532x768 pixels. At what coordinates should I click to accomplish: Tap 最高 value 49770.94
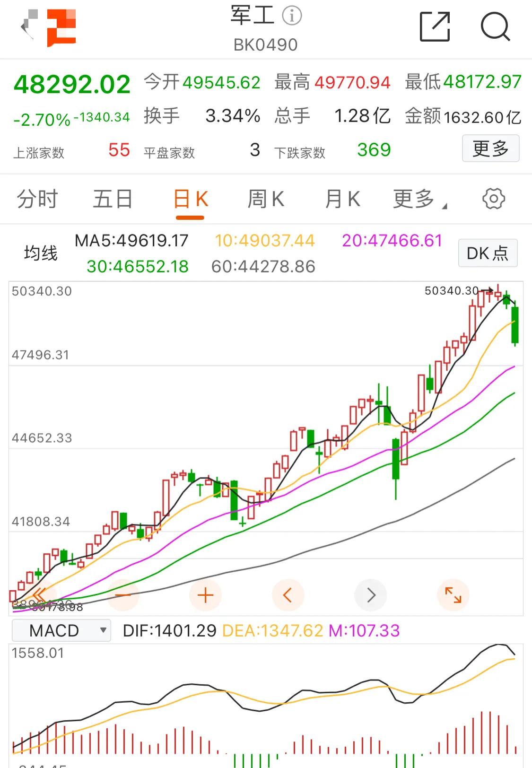tap(352, 83)
